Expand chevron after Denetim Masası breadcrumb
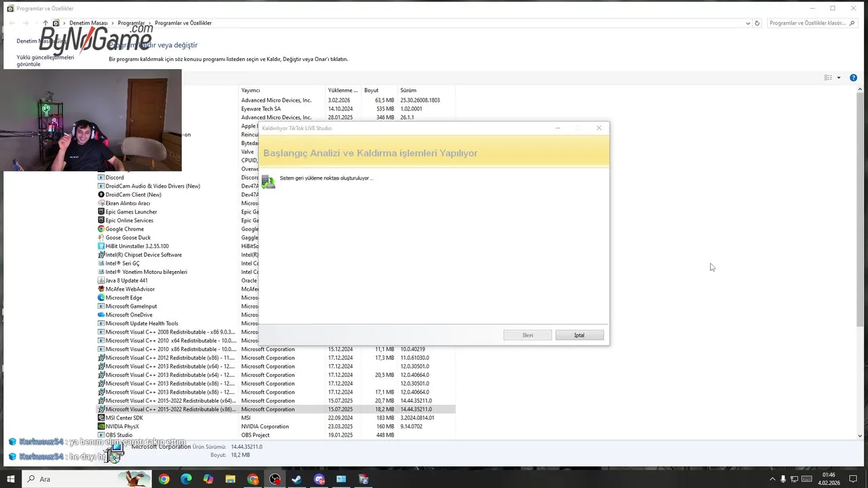 coord(113,23)
